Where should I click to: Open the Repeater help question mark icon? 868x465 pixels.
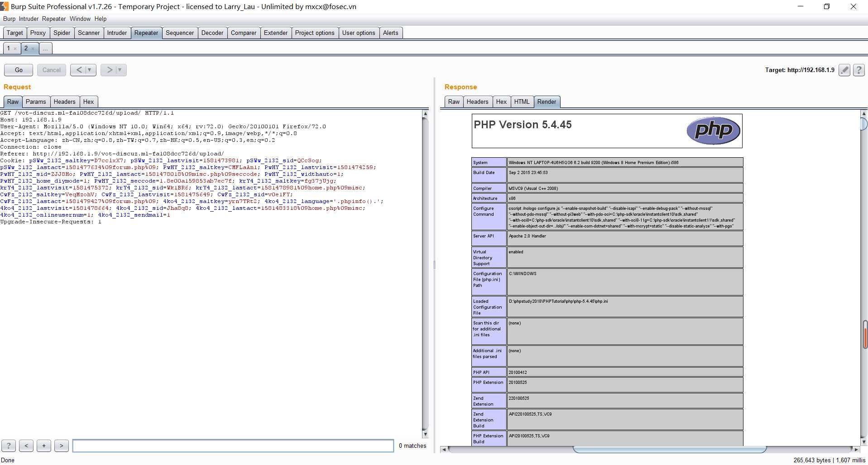pyautogui.click(x=858, y=70)
